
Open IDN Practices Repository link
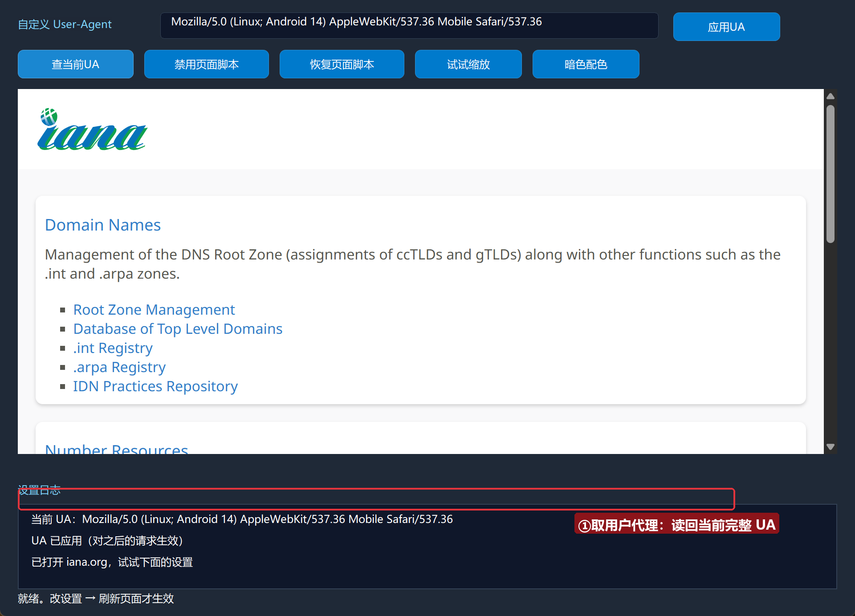[155, 386]
